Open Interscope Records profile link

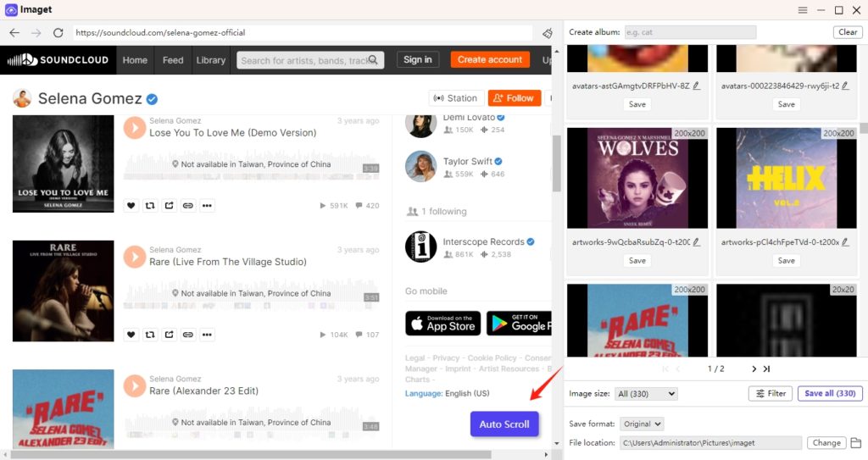tap(483, 242)
